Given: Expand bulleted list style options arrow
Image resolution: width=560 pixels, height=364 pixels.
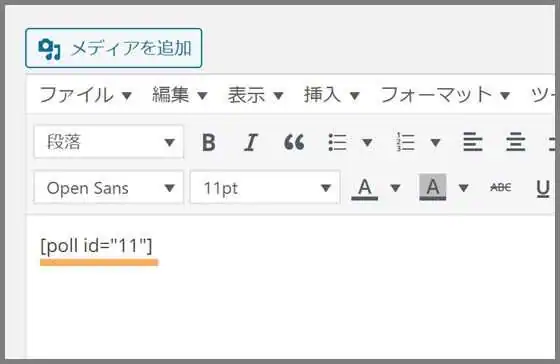Looking at the screenshot, I should [367, 143].
